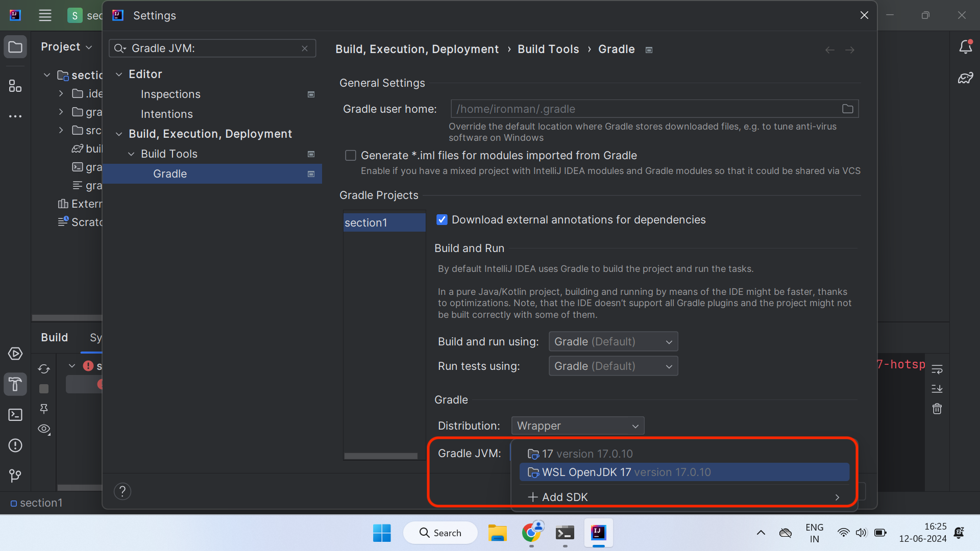
Task: Open the Add SDK submenu
Action: 684,497
